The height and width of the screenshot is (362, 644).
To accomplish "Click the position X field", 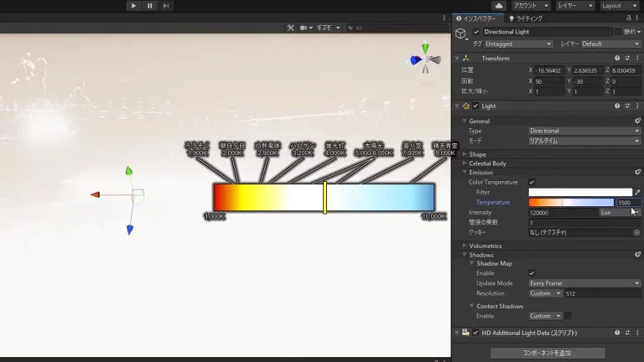I will [x=549, y=70].
